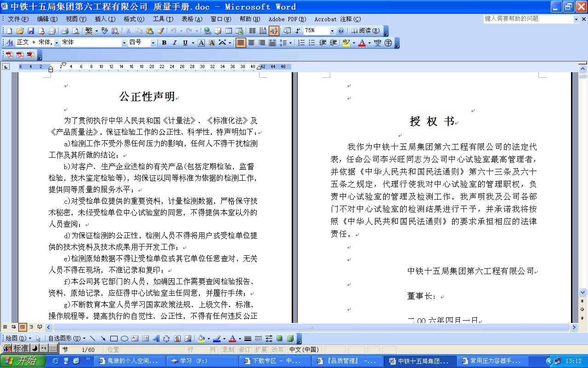Open the Word Help question icon
Screen dimensions: 588x368
pos(341,31)
